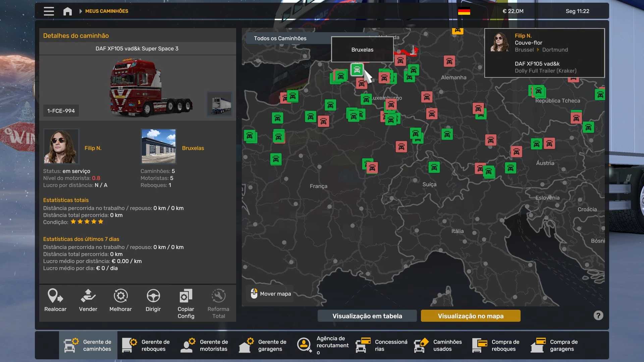Switch to Visualização em tabela
The image size is (644, 362).
pyautogui.click(x=367, y=316)
